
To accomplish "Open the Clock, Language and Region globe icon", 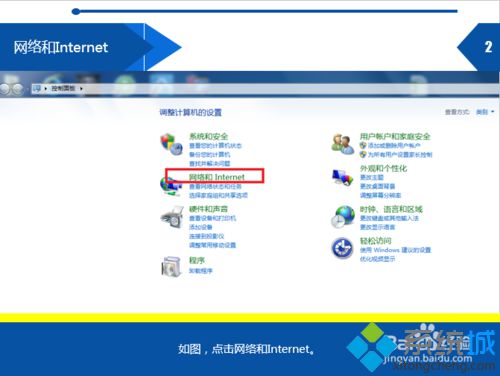I will click(x=343, y=217).
